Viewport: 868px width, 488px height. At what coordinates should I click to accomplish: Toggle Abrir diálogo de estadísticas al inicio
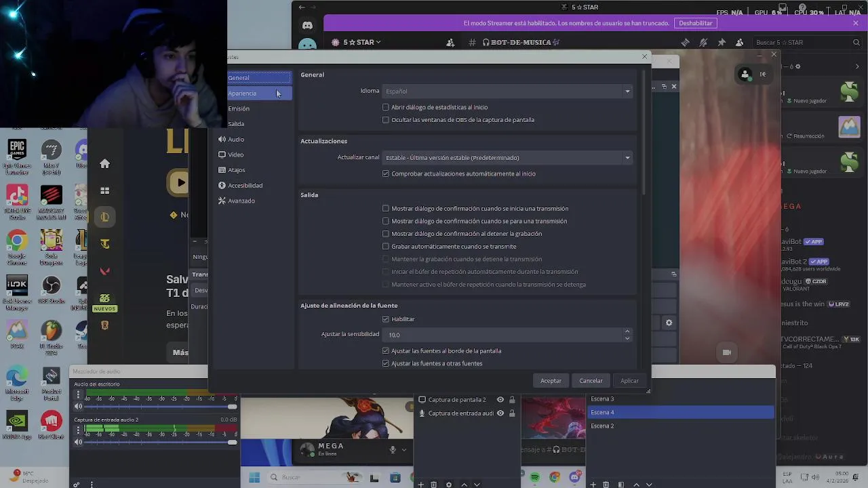[386, 107]
